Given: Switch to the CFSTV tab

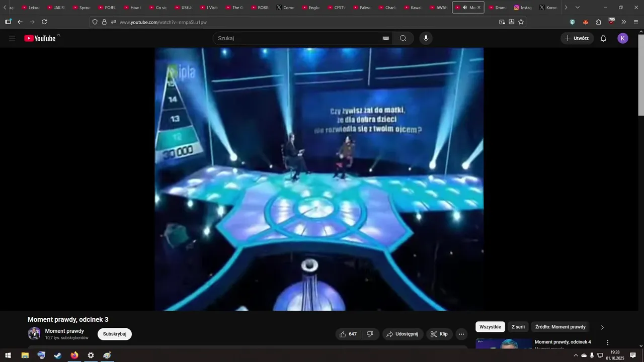Looking at the screenshot, I should [x=336, y=8].
